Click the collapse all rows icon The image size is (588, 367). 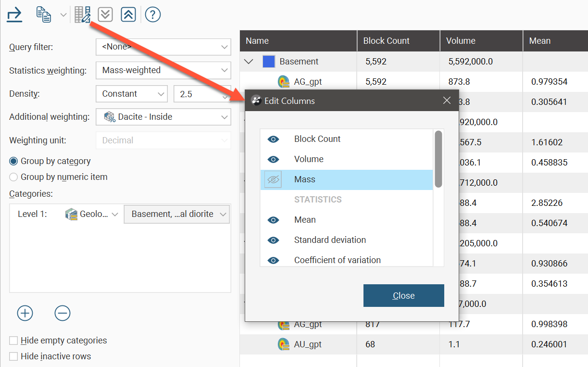click(128, 14)
